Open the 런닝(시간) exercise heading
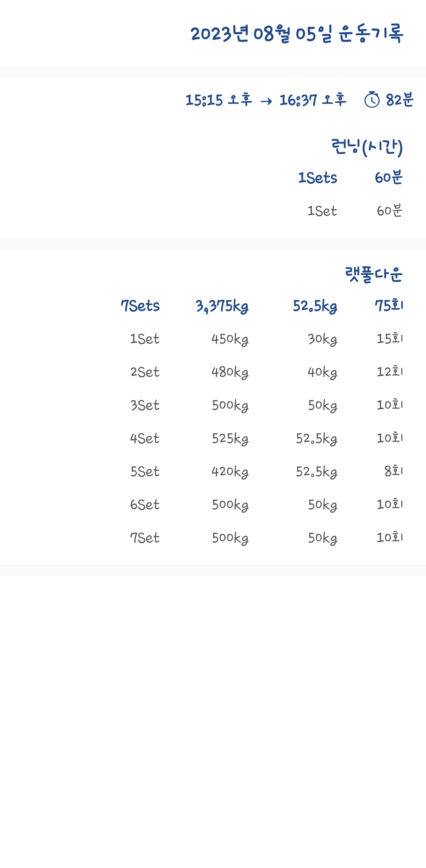The image size is (426, 868). click(367, 147)
